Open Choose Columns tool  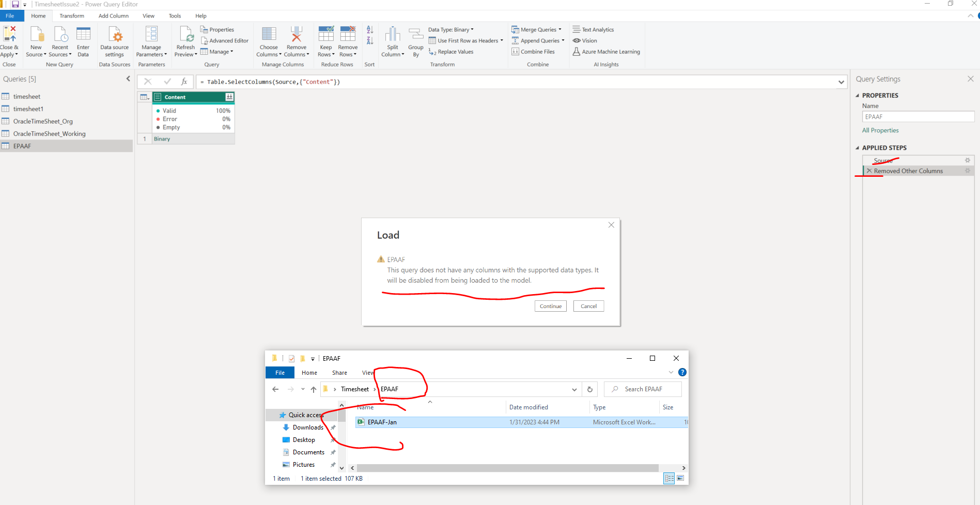click(x=269, y=42)
